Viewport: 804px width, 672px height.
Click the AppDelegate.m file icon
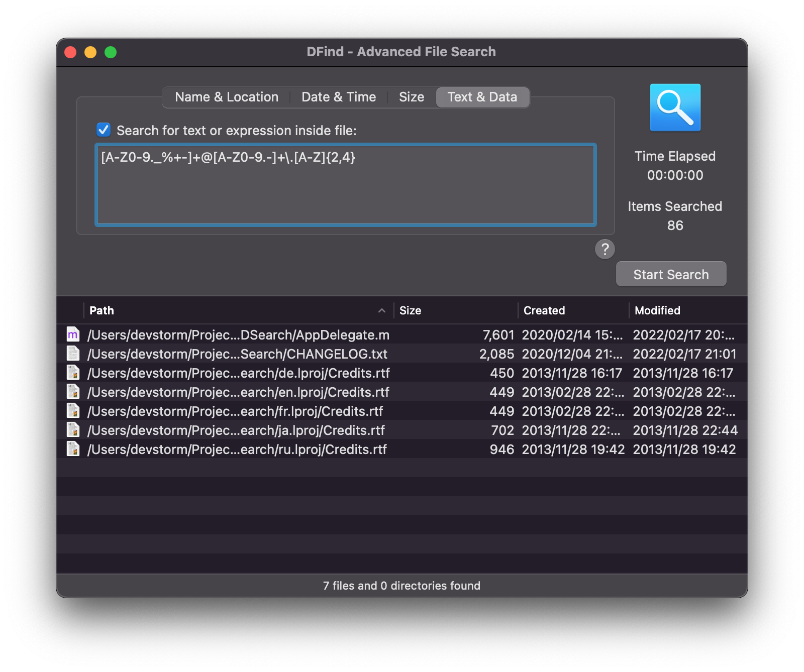(73, 334)
